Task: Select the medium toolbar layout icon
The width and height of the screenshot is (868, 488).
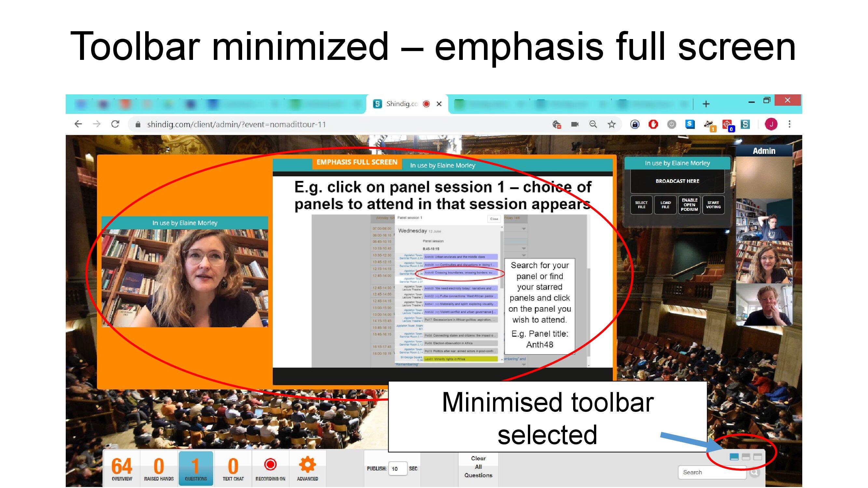Action: [x=746, y=457]
